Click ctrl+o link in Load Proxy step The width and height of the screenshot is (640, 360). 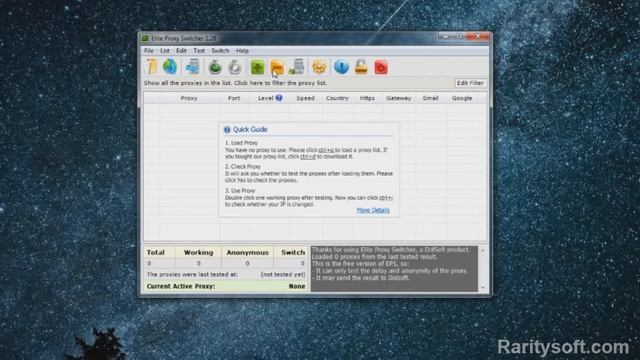[x=326, y=150]
